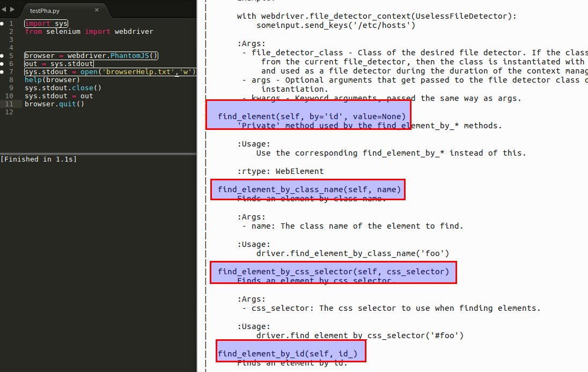This screenshot has width=588, height=372.
Task: Click the 'sys.stdout.close()' line
Action: tap(63, 88)
